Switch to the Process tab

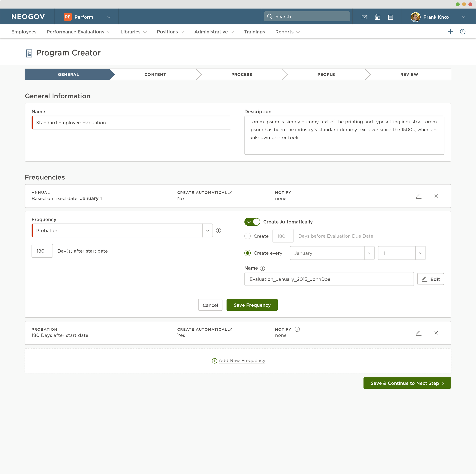[242, 74]
